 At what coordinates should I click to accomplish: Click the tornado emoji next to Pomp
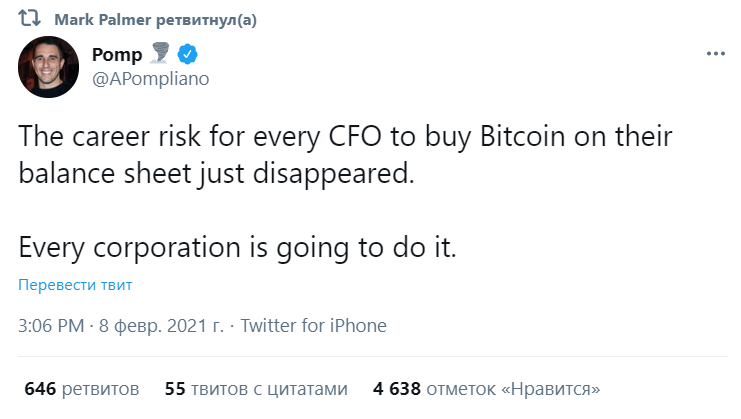161,54
